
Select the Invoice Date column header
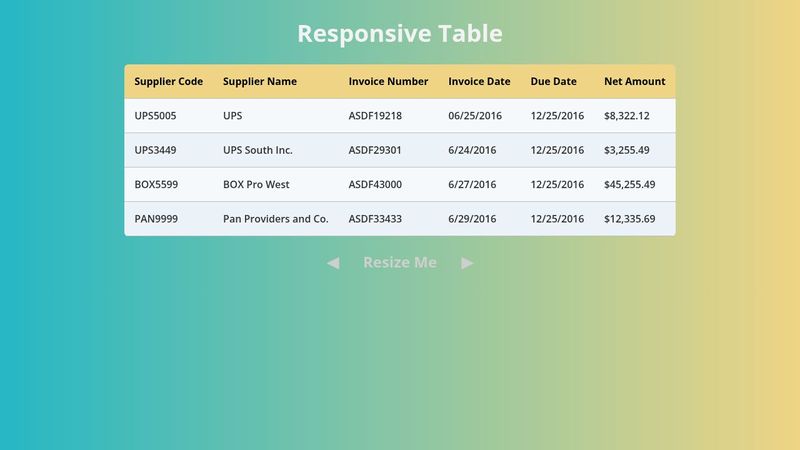[x=479, y=82]
